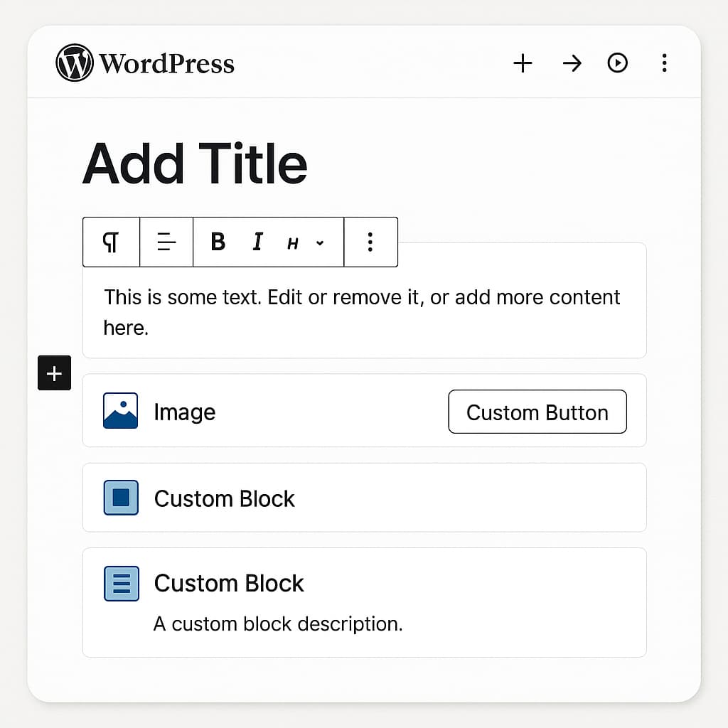Click the paragraph block type icon

pos(111,242)
